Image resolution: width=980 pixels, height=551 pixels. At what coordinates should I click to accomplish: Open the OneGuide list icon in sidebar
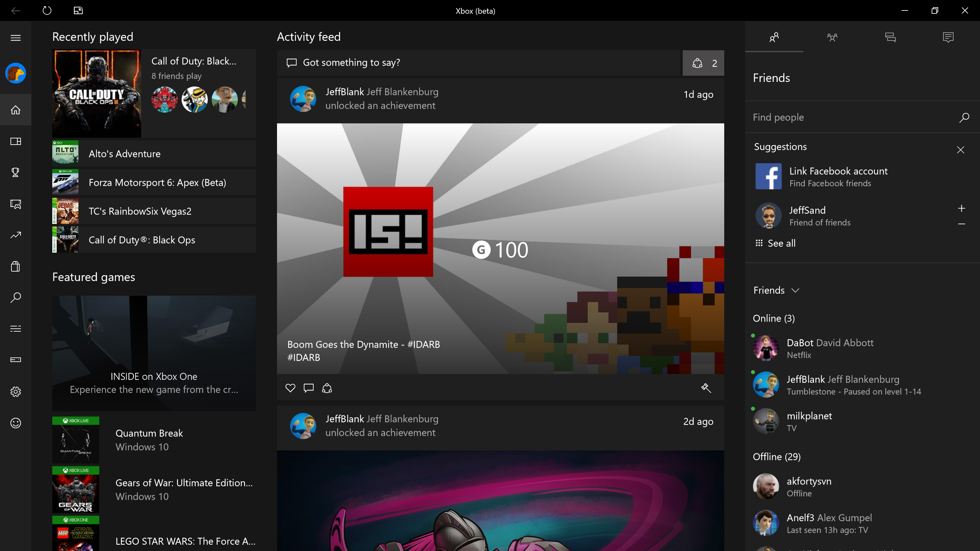(x=16, y=329)
